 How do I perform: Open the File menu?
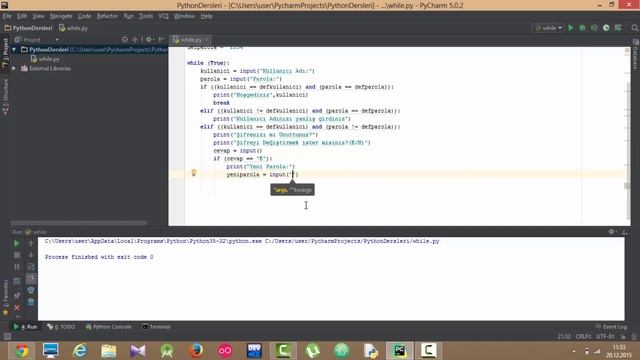[x=7, y=16]
